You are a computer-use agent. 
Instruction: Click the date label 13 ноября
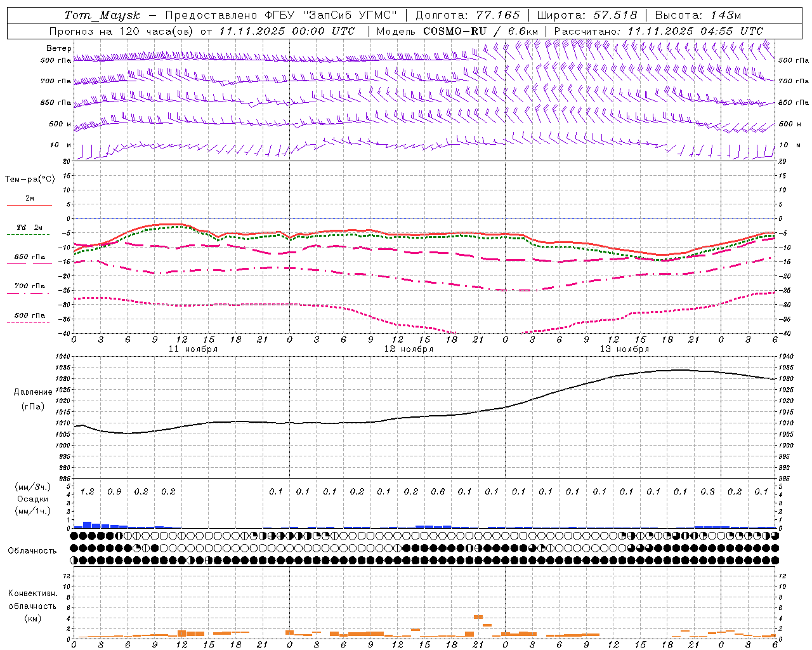pyautogui.click(x=624, y=349)
